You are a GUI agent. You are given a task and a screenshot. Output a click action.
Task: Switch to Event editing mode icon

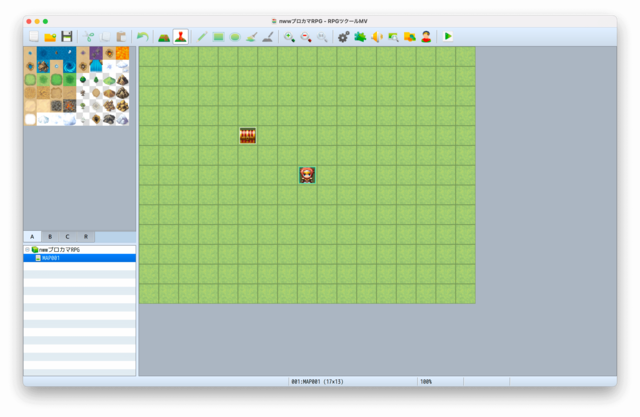[x=180, y=37]
